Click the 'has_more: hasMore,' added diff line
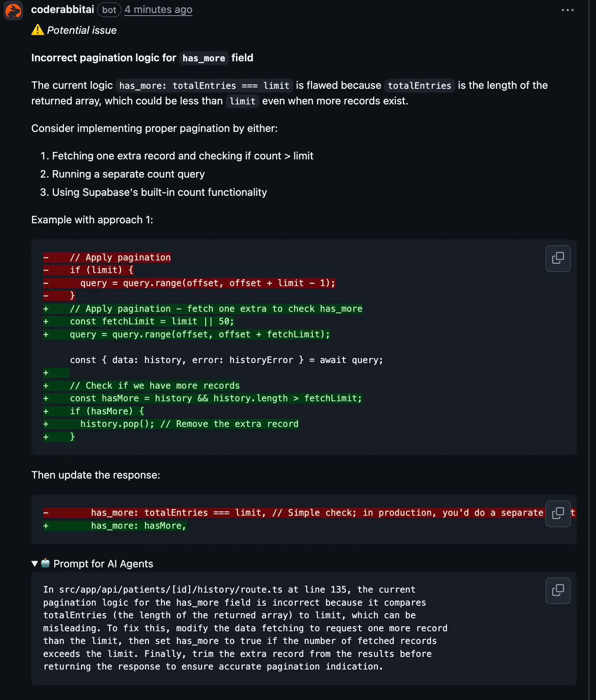 138,526
